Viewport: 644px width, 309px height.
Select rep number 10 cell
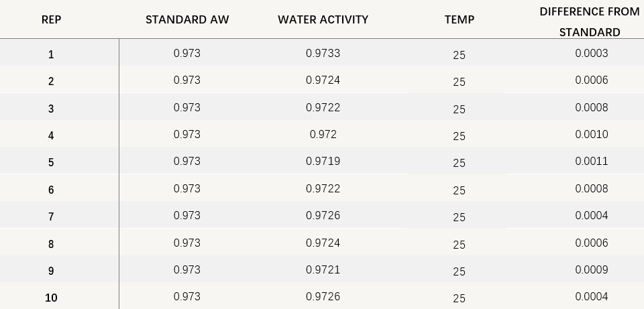click(x=51, y=298)
